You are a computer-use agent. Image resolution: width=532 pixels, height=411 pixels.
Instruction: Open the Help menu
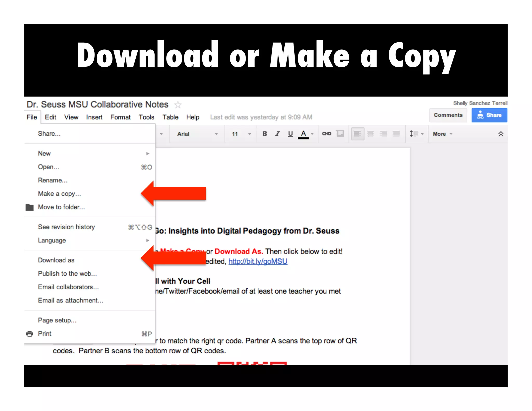pyautogui.click(x=192, y=117)
